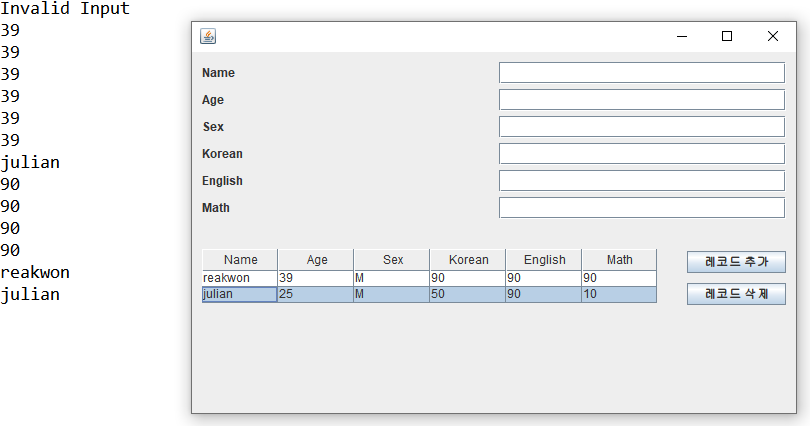Screen dimensions: 810x426
Task: Click age cell 39 in reakwon row
Action: pyautogui.click(x=316, y=278)
